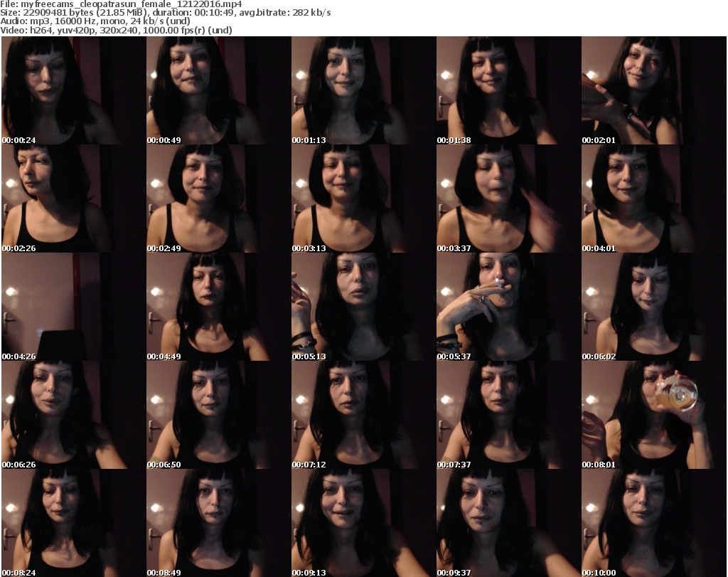Choose the frame marked 00:09:13
This screenshot has width=728, height=577.
point(363,523)
